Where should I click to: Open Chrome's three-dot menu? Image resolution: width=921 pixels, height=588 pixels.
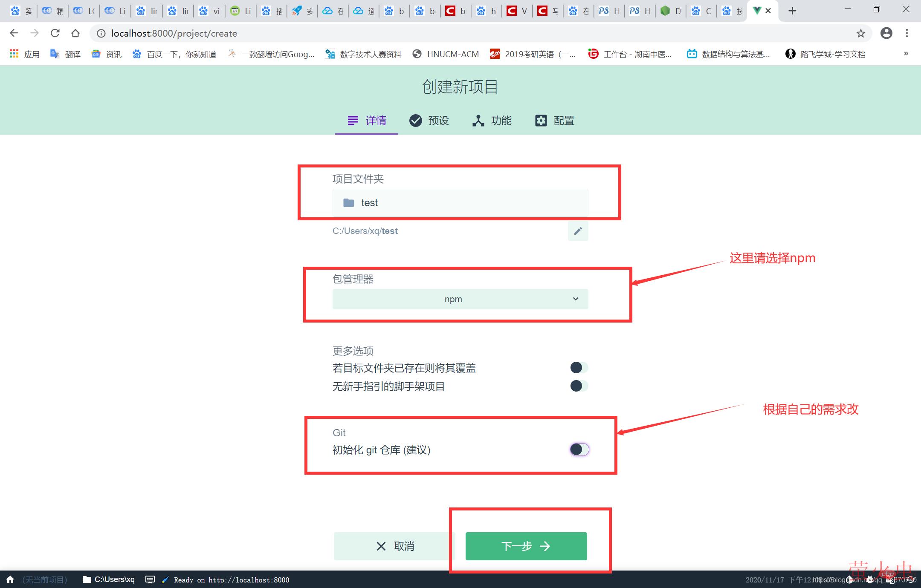coord(907,33)
